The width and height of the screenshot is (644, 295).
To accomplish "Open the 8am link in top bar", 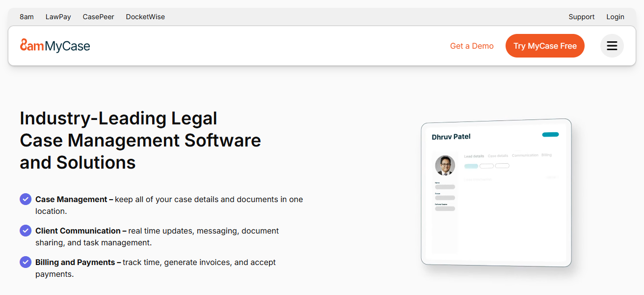I will [x=27, y=17].
